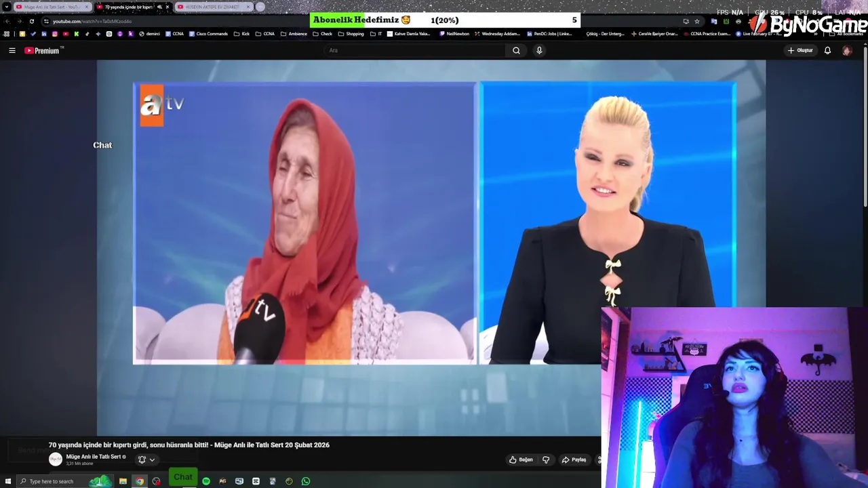Open the YouTube account avatar menu
The height and width of the screenshot is (488, 868).
click(x=847, y=50)
